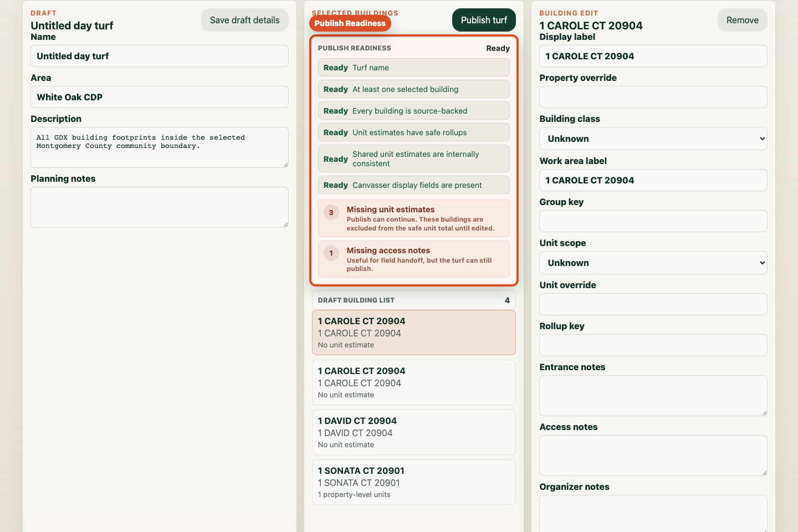Open the Building class dropdown

pyautogui.click(x=653, y=139)
